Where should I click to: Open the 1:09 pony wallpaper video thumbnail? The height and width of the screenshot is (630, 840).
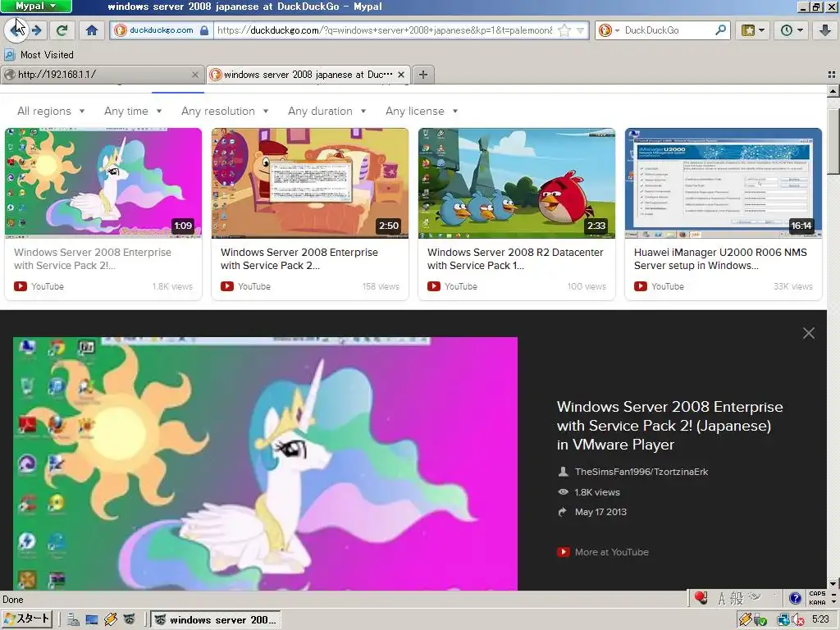click(x=103, y=183)
